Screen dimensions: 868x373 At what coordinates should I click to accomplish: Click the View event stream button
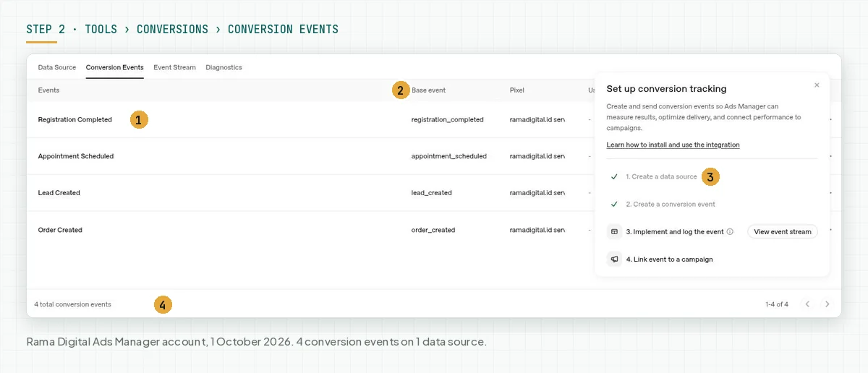point(782,232)
